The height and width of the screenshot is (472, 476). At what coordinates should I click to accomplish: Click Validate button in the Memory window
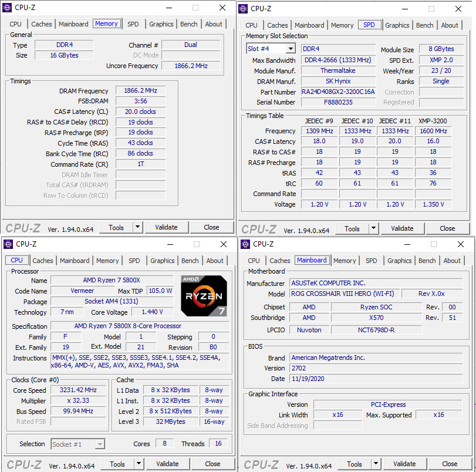click(166, 227)
